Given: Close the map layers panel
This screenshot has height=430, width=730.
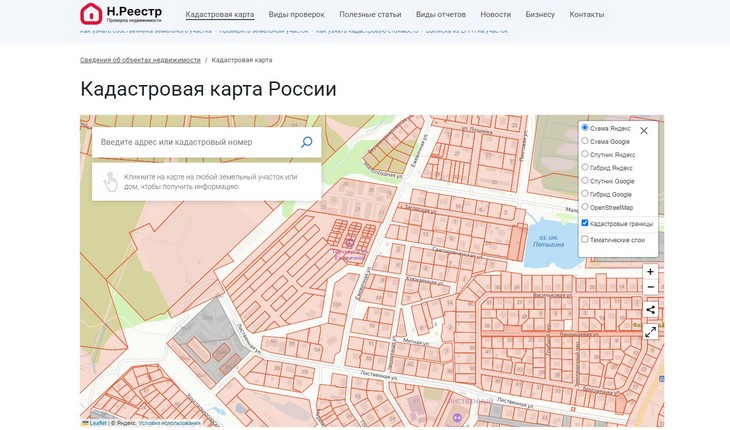Looking at the screenshot, I should (644, 131).
